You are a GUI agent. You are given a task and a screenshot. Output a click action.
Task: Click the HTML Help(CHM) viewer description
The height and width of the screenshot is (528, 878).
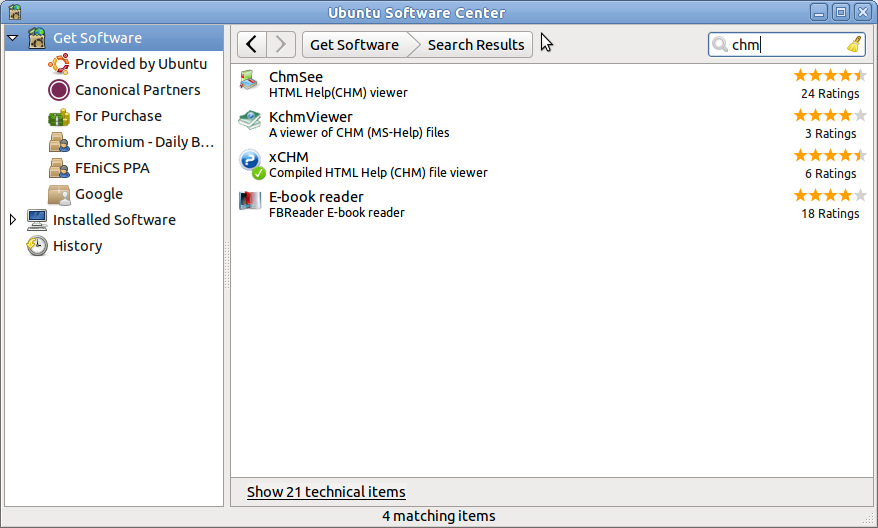click(338, 92)
